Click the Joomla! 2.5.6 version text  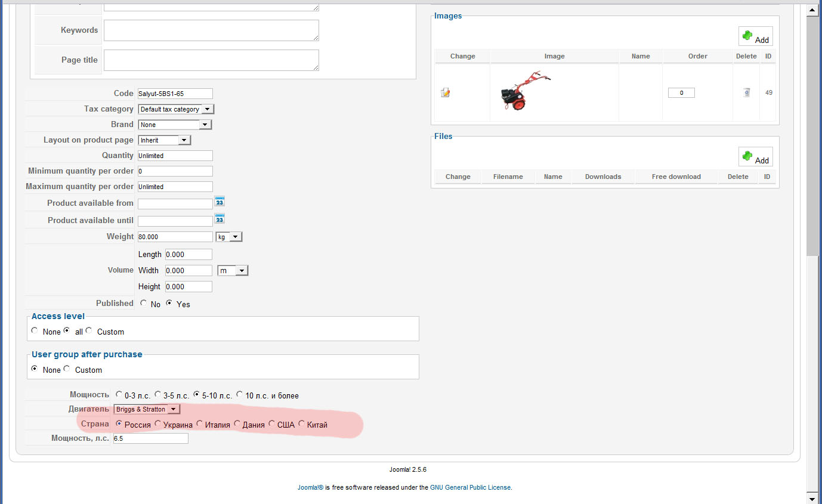coord(407,469)
